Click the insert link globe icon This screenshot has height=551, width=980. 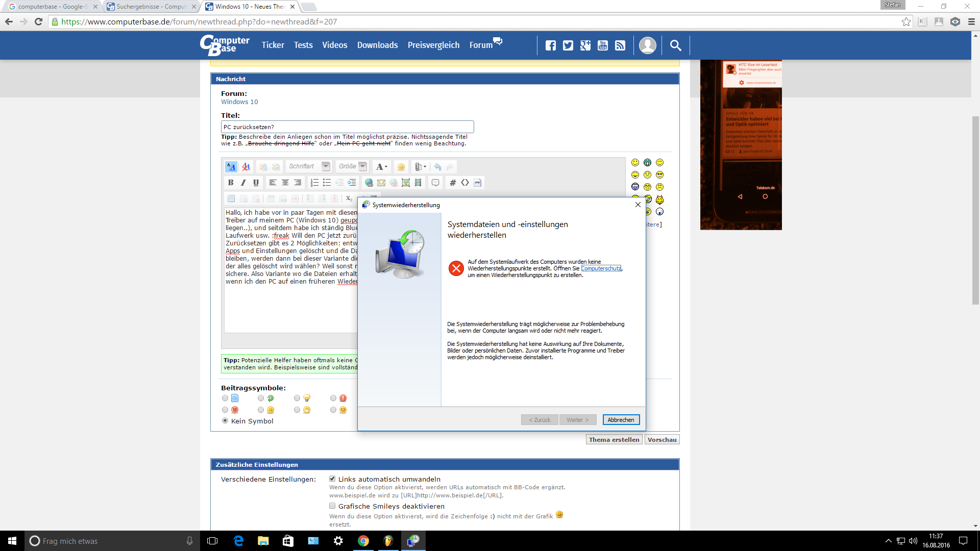[x=369, y=183]
